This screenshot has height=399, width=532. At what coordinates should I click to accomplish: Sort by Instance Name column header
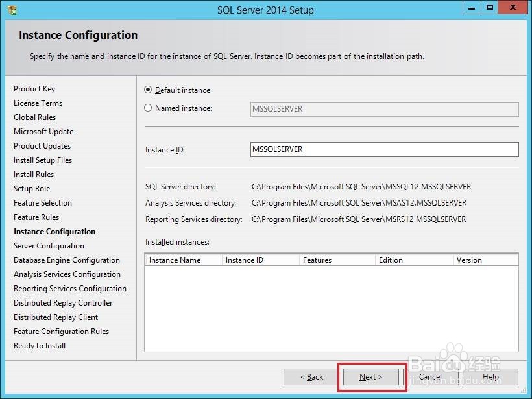184,260
